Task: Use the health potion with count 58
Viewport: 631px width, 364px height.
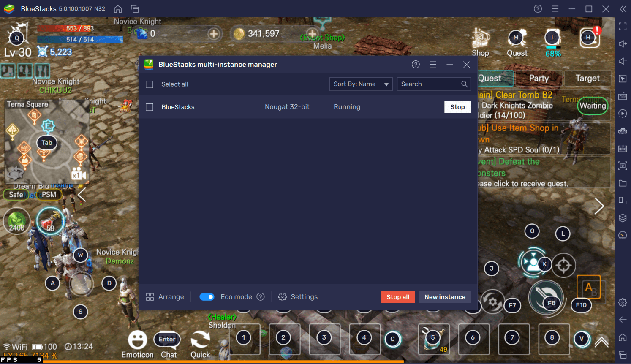Action: [50, 222]
